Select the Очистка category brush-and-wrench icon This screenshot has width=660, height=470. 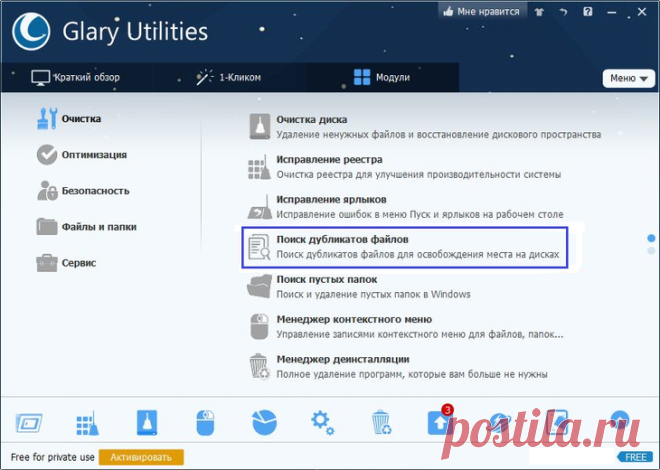(x=47, y=119)
